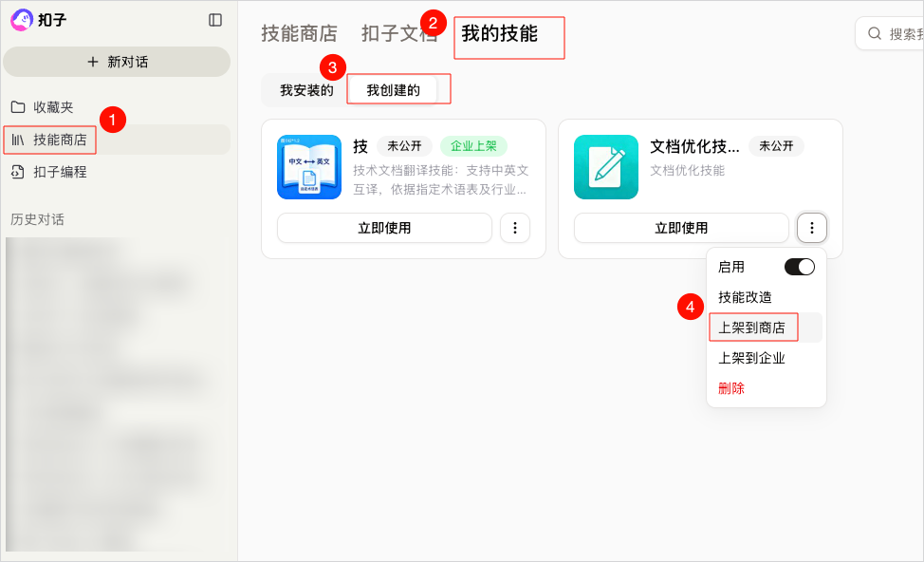This screenshot has width=924, height=562.
Task: Click the 未公开 tag on 文档优化技能 card
Action: (776, 146)
